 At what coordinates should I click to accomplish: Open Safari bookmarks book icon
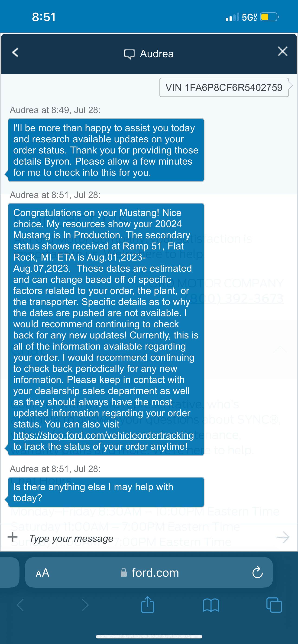(211, 605)
